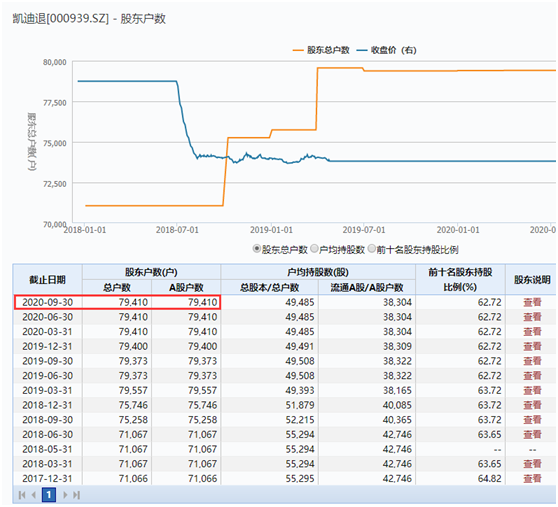Jump to last page of table

pyautogui.click(x=77, y=495)
